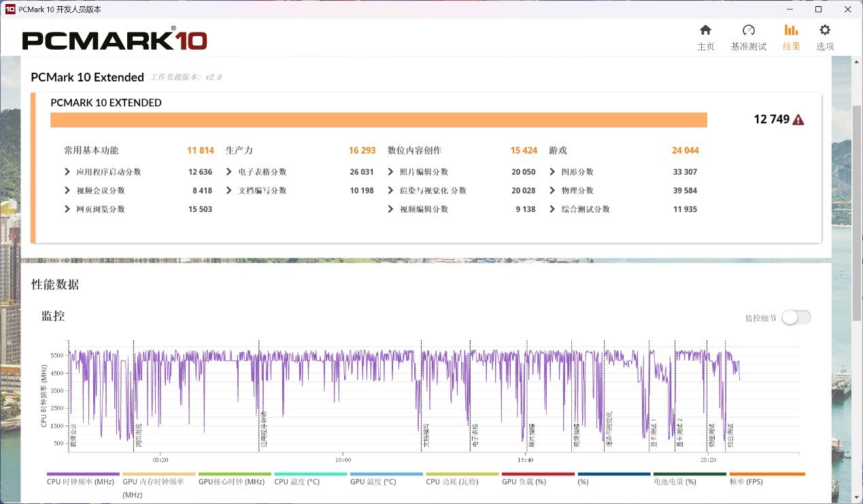The width and height of the screenshot is (863, 504).
Task: Click the 游戏 score 24 044
Action: click(686, 150)
